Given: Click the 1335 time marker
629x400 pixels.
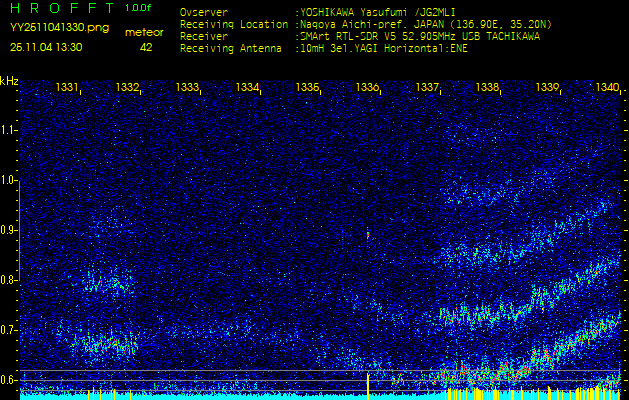Looking at the screenshot, I should [307, 87].
